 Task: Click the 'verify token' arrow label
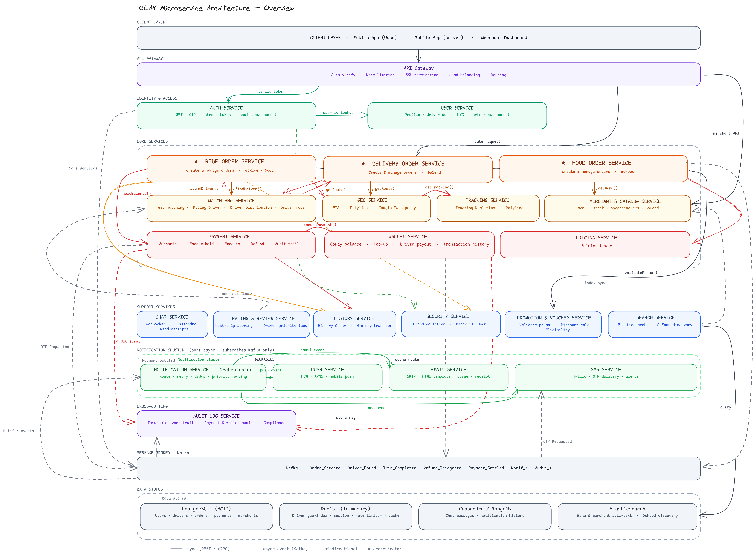click(271, 91)
